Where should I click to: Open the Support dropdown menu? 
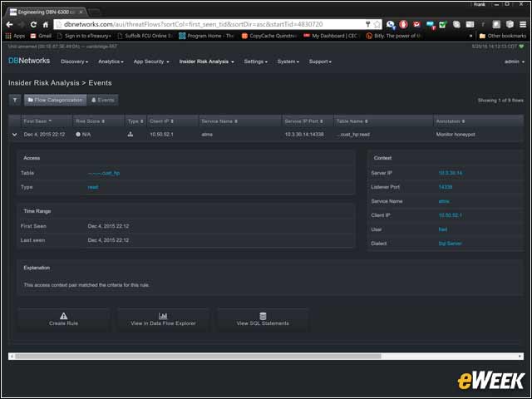pos(320,62)
